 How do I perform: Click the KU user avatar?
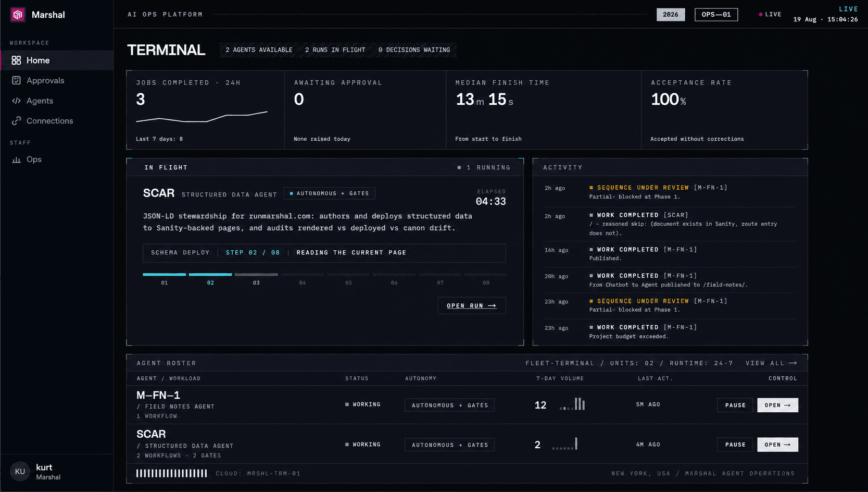pos(20,472)
